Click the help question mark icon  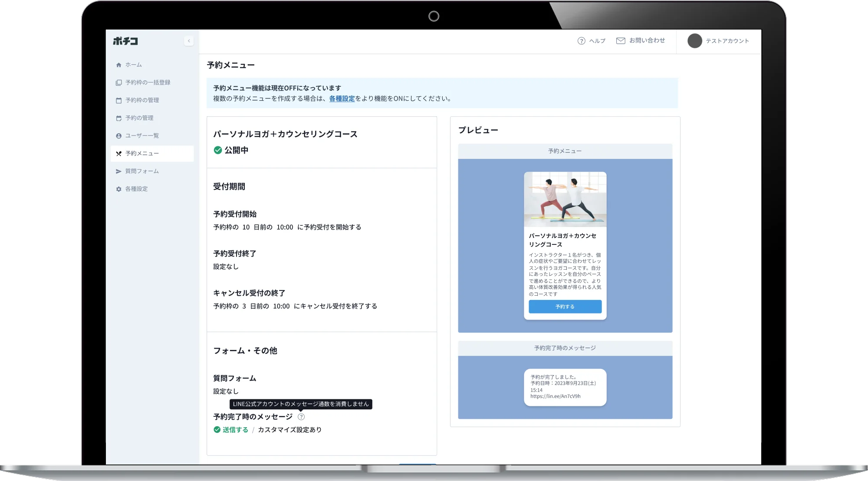pyautogui.click(x=582, y=41)
